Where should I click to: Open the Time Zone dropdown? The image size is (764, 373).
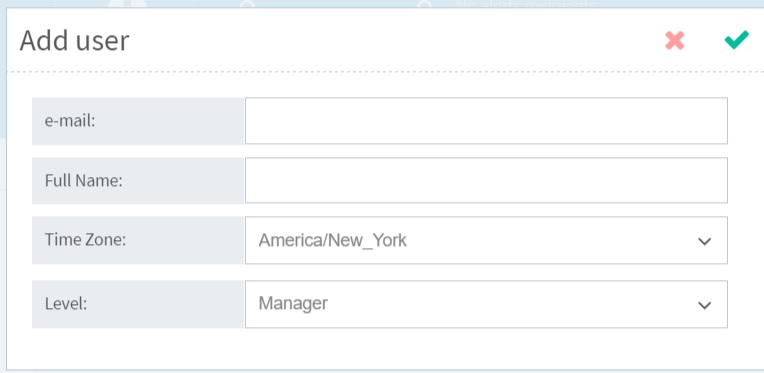[486, 240]
